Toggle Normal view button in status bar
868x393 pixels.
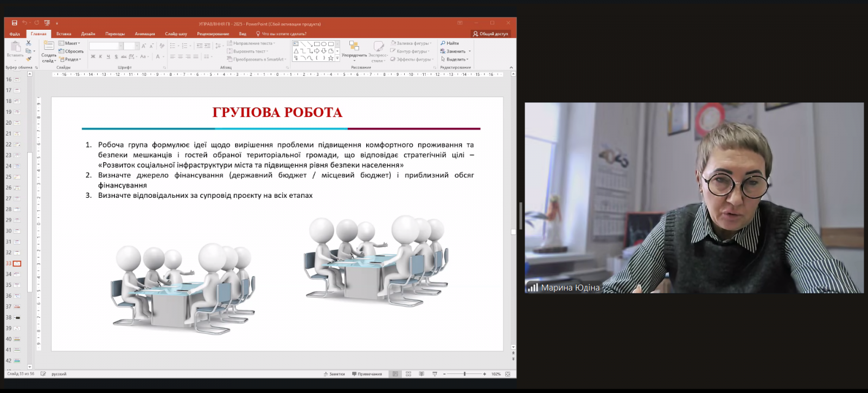[395, 374]
